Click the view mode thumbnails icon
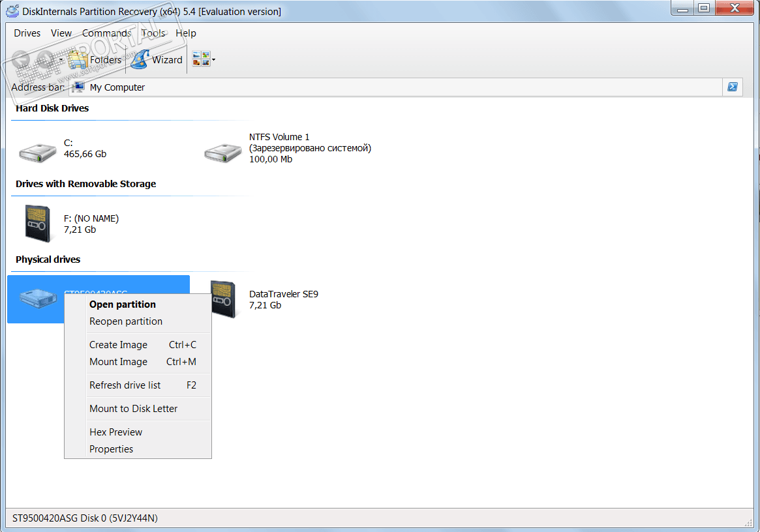This screenshot has height=532, width=760. 201,59
